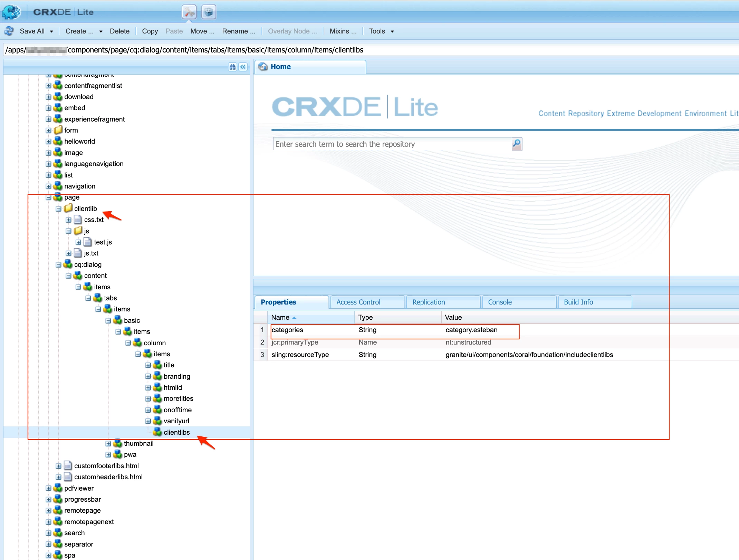This screenshot has height=560, width=739.
Task: Click the Home tab house icon
Action: pyautogui.click(x=263, y=67)
